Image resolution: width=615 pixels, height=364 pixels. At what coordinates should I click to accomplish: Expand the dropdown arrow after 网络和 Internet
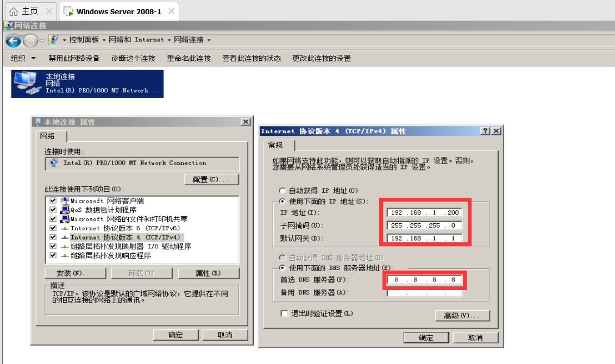click(x=169, y=40)
